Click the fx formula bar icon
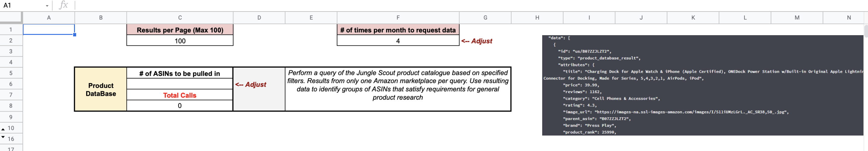This screenshot has height=151, width=868. pos(63,5)
